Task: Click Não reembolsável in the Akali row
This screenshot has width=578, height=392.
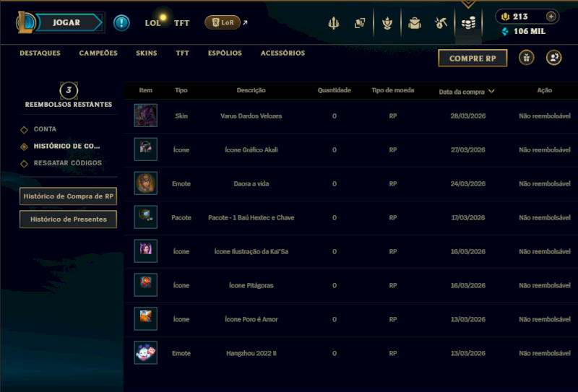Action: pos(545,150)
